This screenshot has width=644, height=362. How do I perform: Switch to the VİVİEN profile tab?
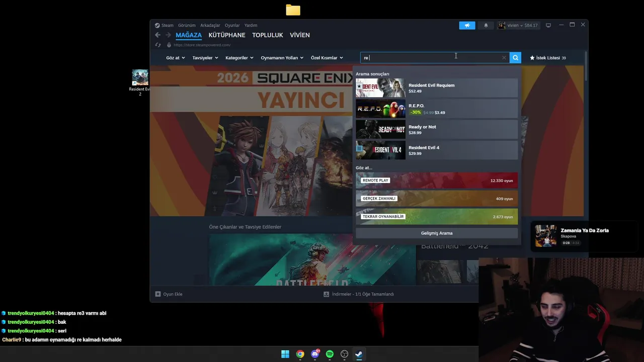(x=300, y=35)
